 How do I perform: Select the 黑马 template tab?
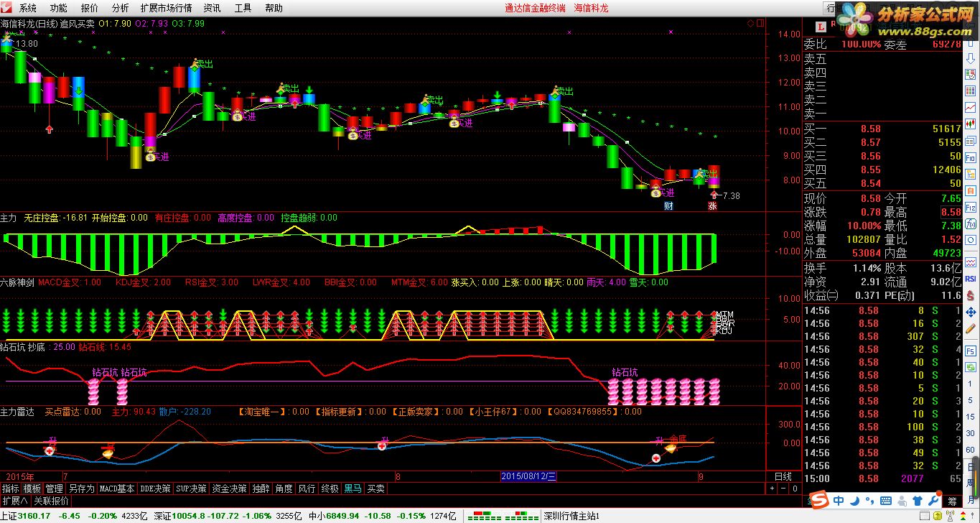coord(353,489)
